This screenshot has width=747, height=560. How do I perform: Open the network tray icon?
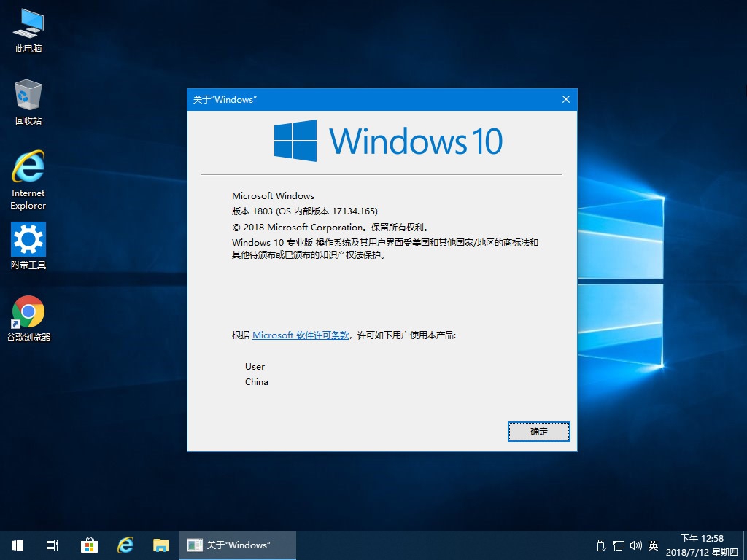[619, 545]
